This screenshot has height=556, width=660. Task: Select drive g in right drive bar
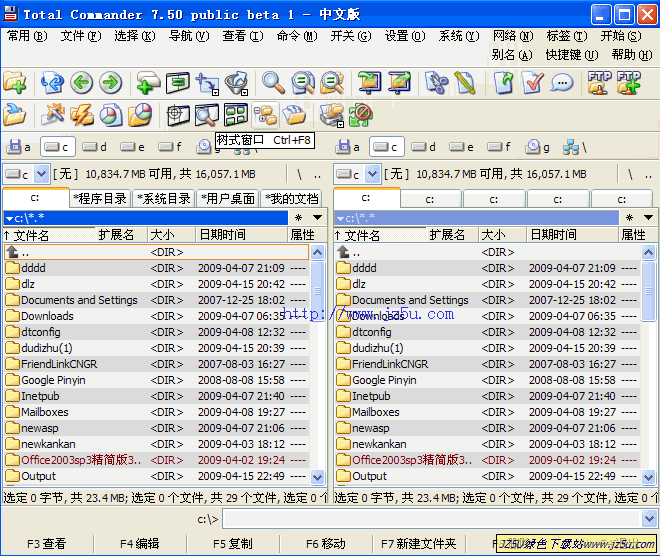pyautogui.click(x=538, y=147)
